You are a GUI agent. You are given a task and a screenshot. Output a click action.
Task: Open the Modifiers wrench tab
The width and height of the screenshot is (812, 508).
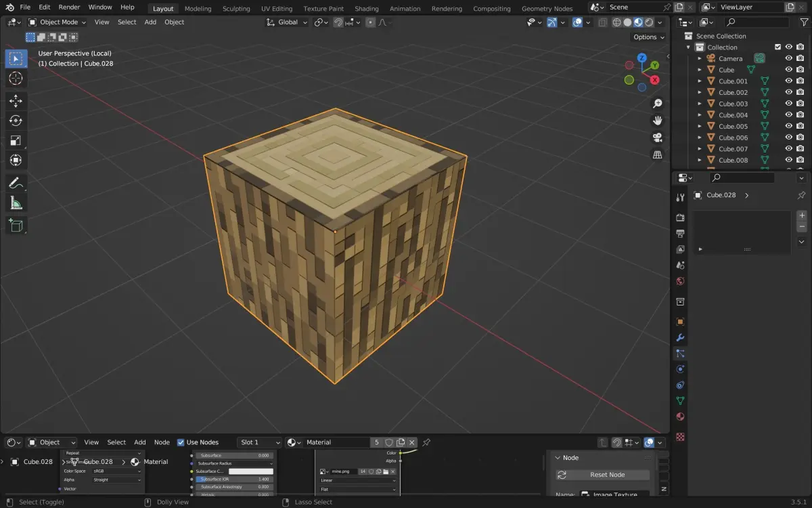(680, 337)
